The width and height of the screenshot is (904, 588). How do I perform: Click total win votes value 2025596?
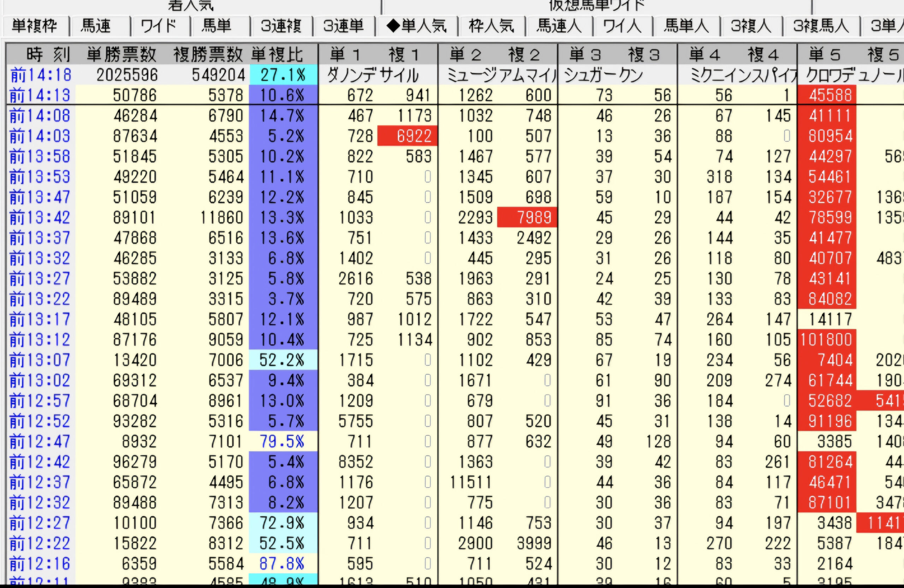(127, 75)
